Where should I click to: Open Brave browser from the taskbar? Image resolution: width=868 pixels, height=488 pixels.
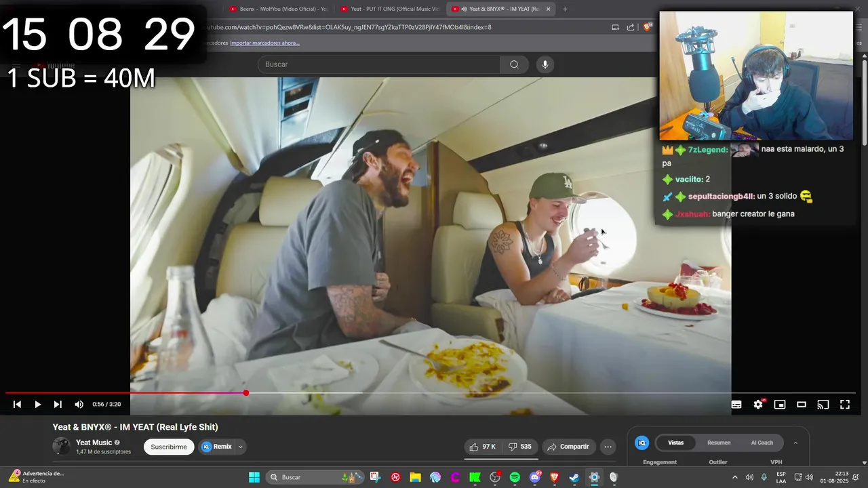point(555,477)
